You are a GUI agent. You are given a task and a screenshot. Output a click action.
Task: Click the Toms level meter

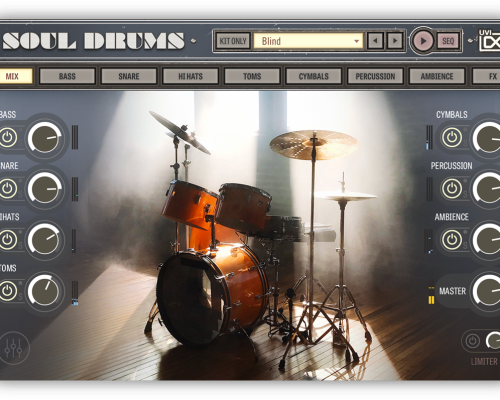[75, 293]
